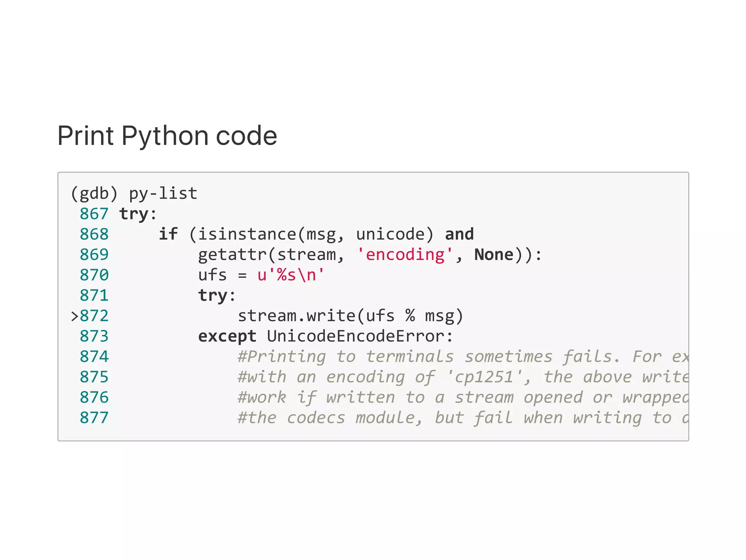This screenshot has width=746, height=560.
Task: Click the '(gdb) py-list' command line
Action: tap(134, 193)
